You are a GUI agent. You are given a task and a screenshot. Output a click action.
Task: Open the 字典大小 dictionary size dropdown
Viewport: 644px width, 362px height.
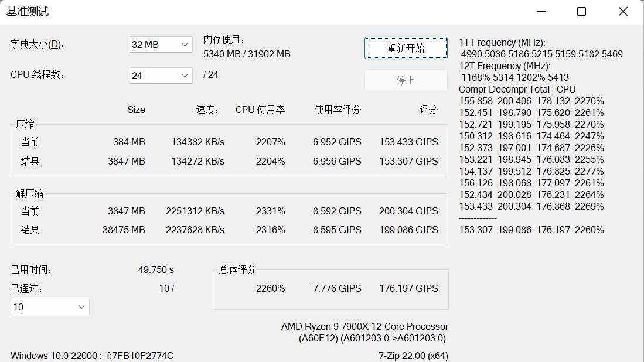pos(160,45)
